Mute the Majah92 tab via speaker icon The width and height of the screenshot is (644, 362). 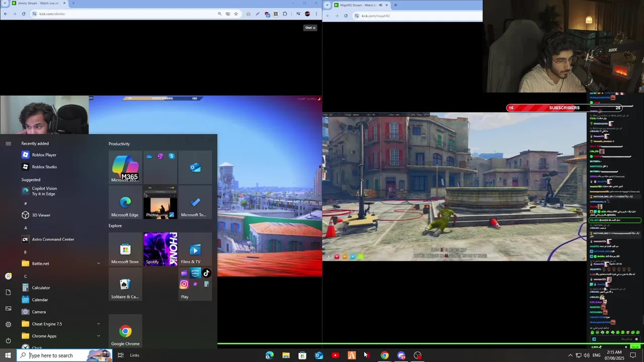(x=380, y=5)
